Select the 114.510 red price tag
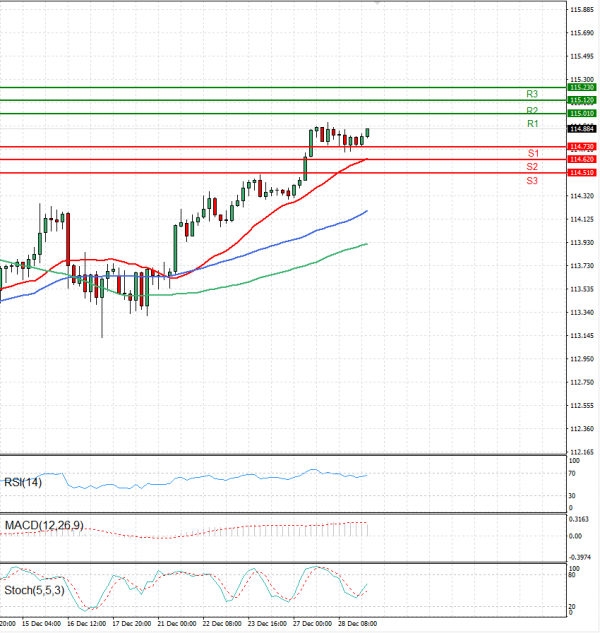 [x=582, y=173]
